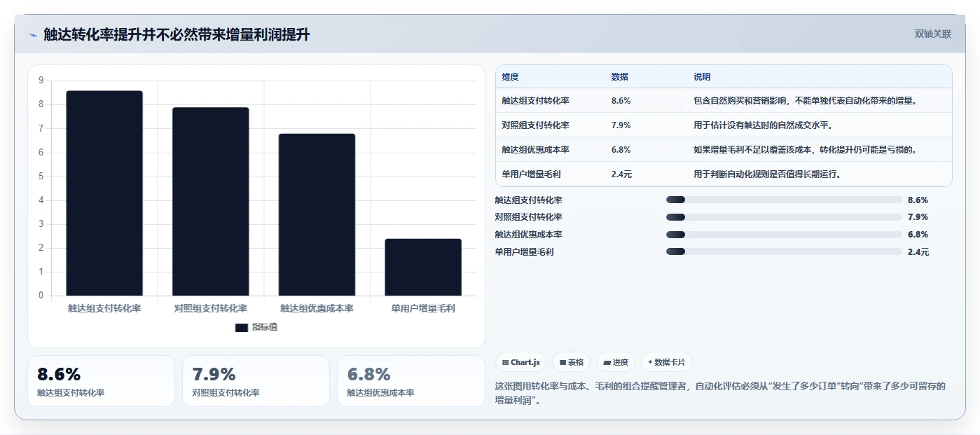Click the 6.8% stat card
The height and width of the screenshot is (435, 980).
click(x=410, y=381)
